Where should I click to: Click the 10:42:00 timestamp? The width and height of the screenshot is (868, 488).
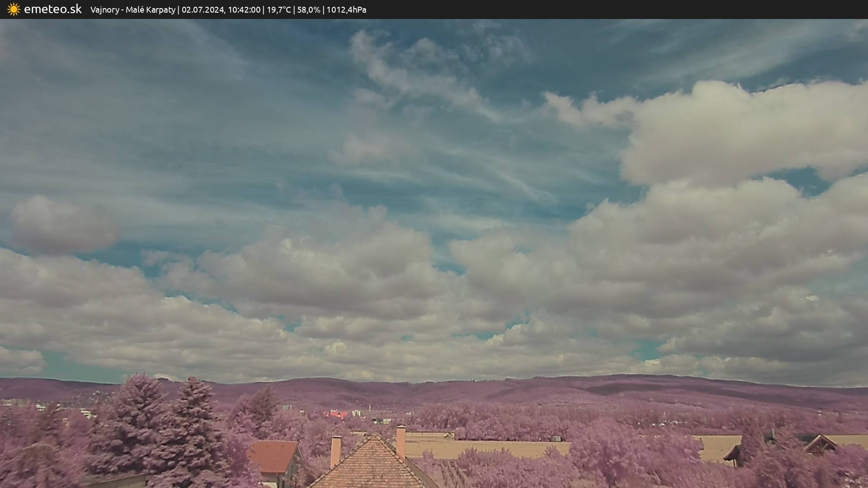click(x=244, y=10)
